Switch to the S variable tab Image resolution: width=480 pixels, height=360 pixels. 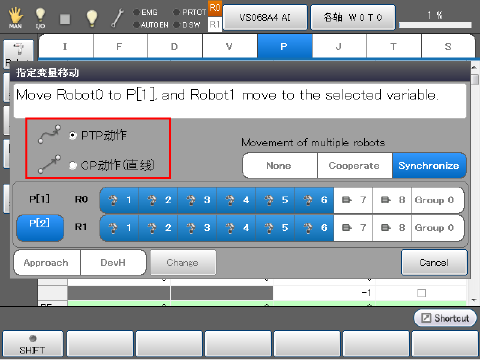448,46
